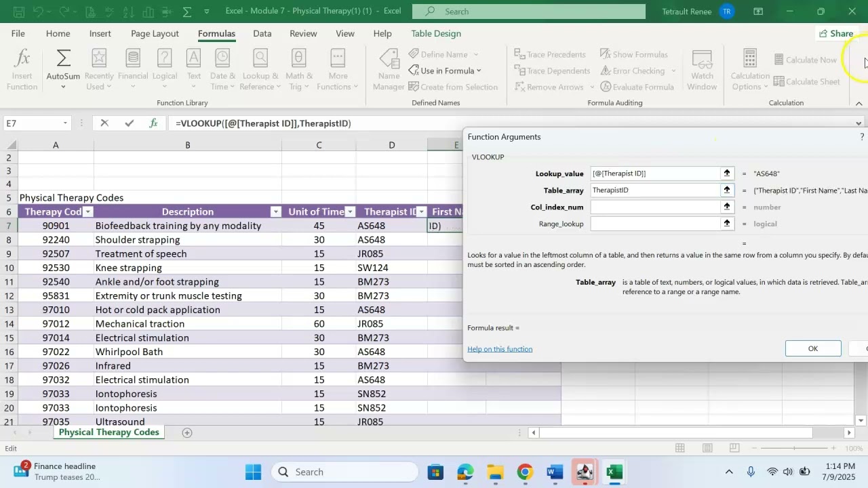Open the Insert Function dialog icon

coord(22,70)
